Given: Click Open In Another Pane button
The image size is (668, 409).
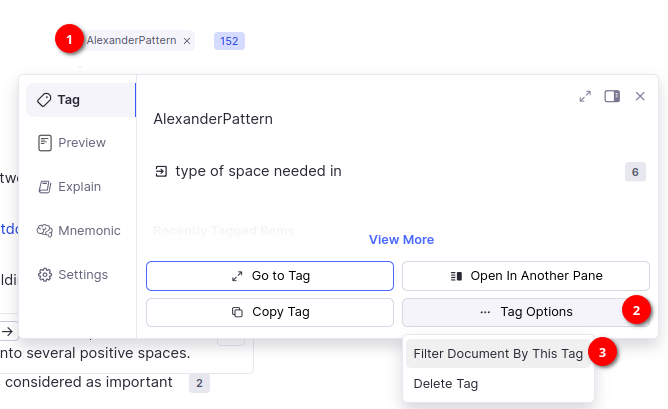Looking at the screenshot, I should pos(526,276).
